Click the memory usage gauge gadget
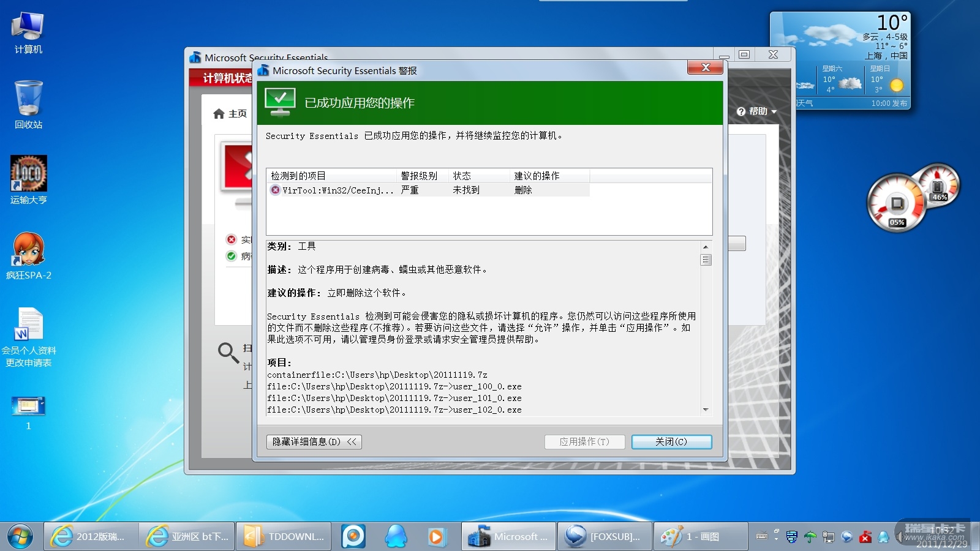This screenshot has height=551, width=980. pyautogui.click(x=937, y=186)
